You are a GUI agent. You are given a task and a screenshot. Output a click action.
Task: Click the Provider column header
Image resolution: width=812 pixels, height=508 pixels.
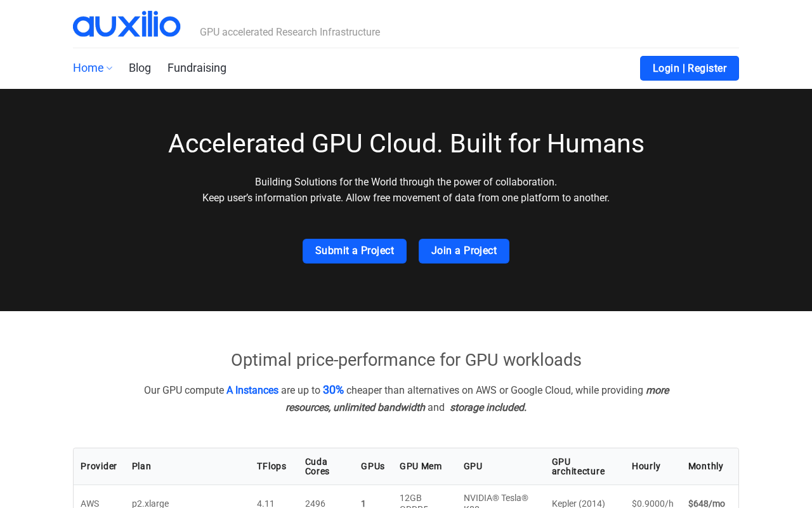pyautogui.click(x=99, y=467)
